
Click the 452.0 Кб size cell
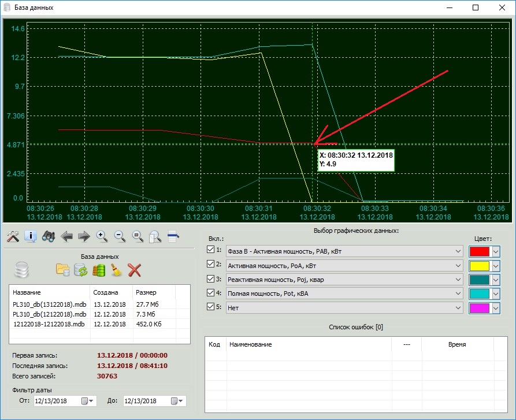coord(149,324)
